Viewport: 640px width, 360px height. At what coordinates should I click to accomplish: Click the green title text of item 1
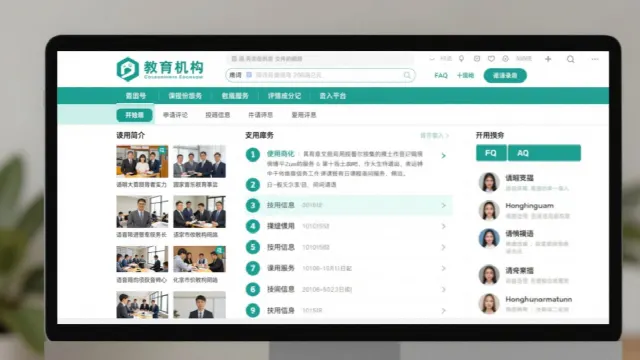click(280, 154)
